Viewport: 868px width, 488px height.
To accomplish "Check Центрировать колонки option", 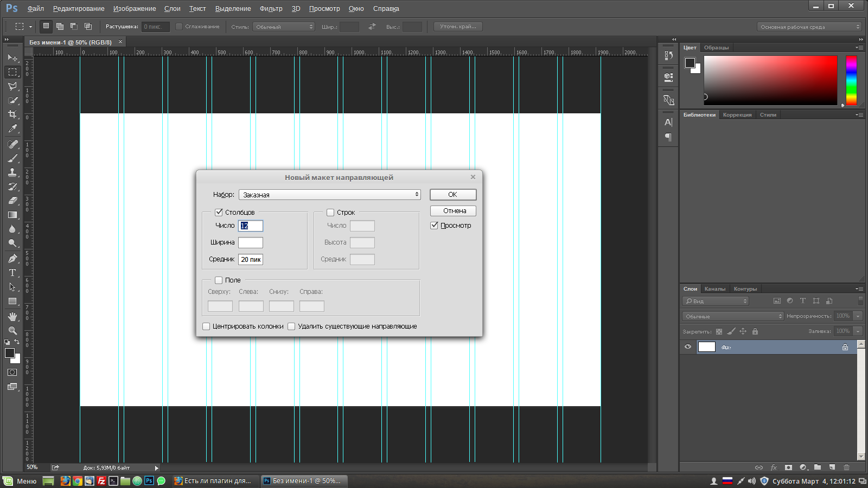I will [206, 326].
